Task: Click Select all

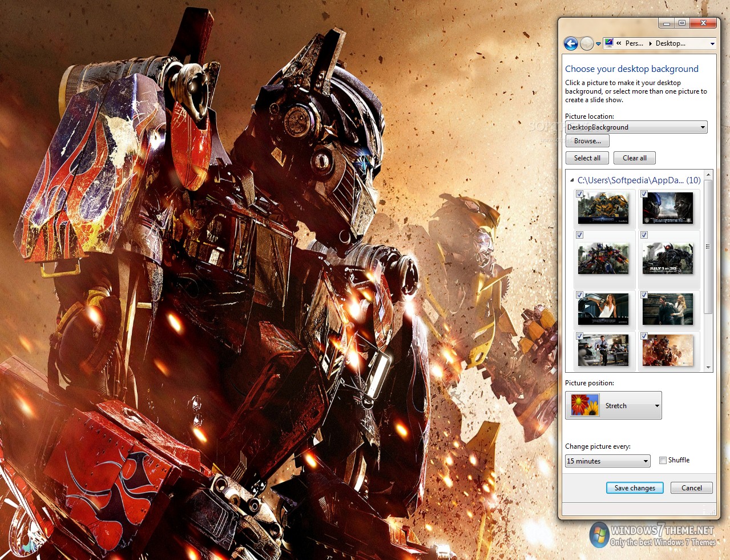Action: 587,158
